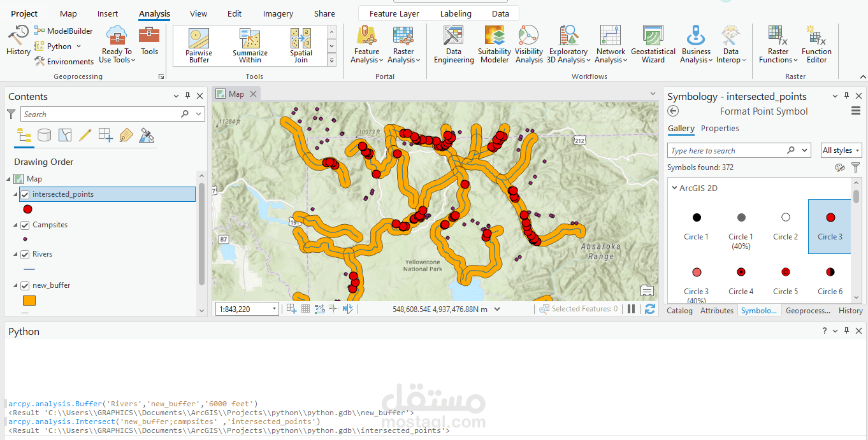Open the Ready To Use Tools icon
Screen dimensions: 868x440
117,45
